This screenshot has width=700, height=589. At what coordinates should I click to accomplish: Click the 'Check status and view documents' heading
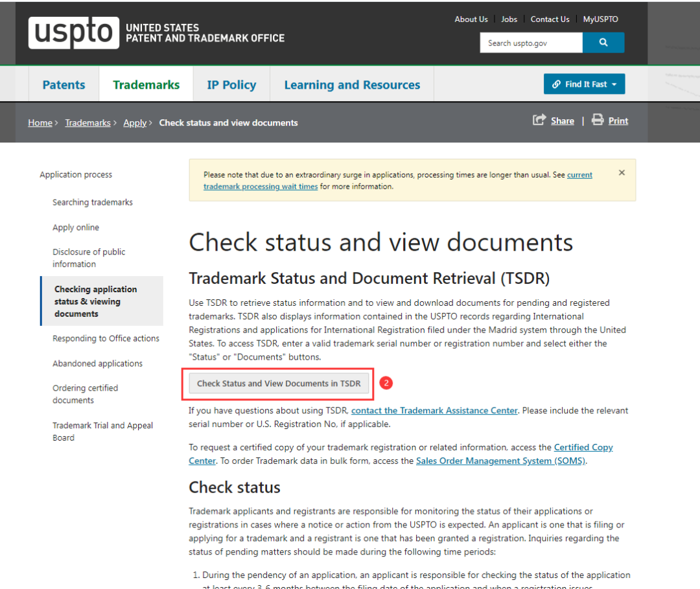click(x=381, y=242)
